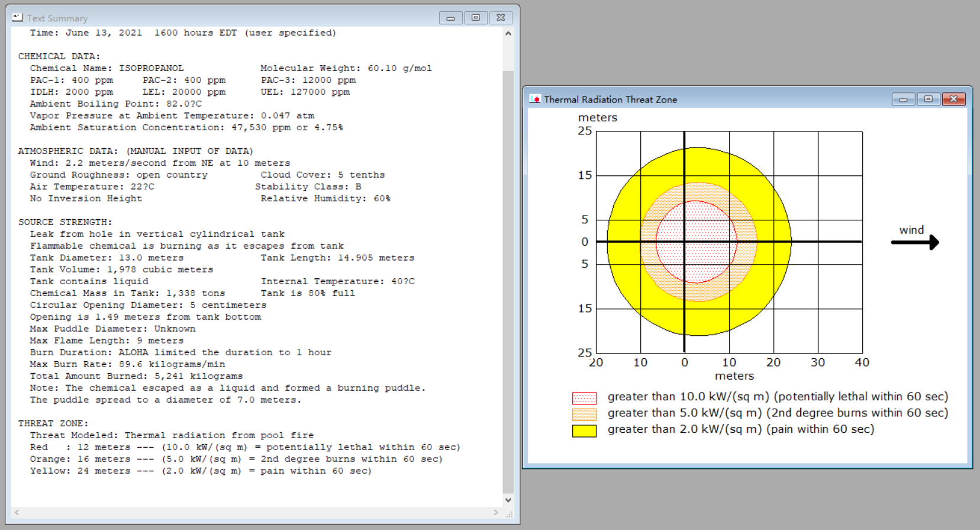Screen dimensions: 980x530
Task: Click 'Stability Class: B' text
Action: [x=308, y=187]
